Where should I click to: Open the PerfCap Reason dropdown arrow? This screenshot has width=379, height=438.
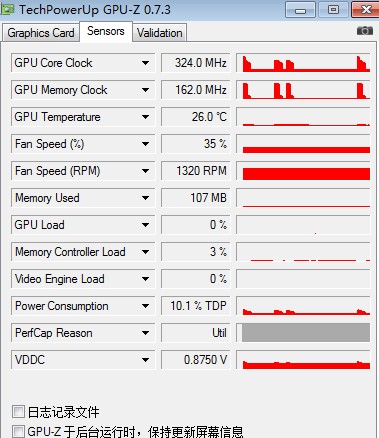(x=145, y=333)
